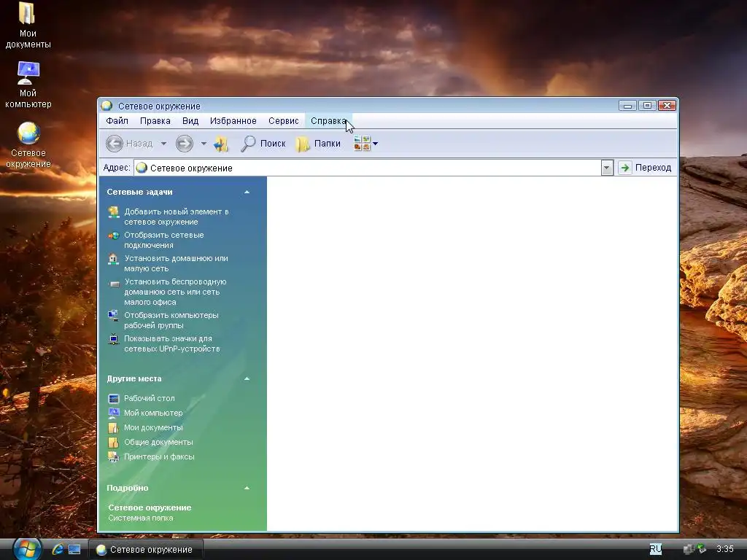Click icon next to Добавить новый элемент
This screenshot has width=747, height=560.
click(x=113, y=212)
